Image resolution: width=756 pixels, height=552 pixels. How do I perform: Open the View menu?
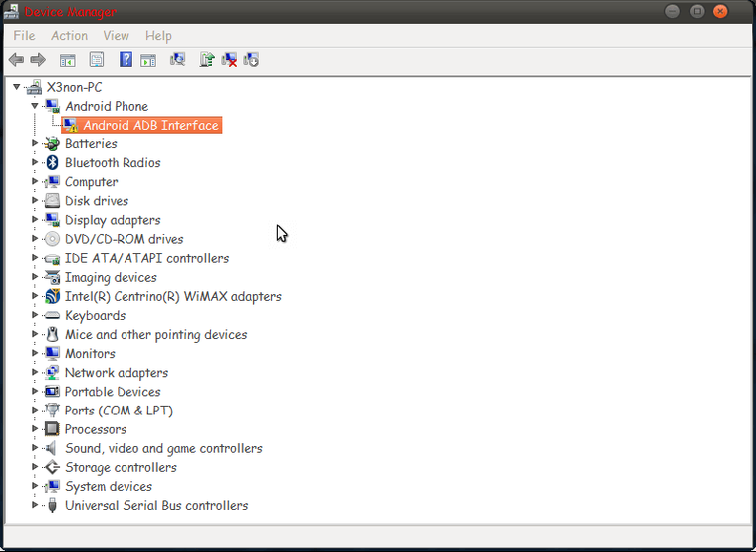pos(115,35)
